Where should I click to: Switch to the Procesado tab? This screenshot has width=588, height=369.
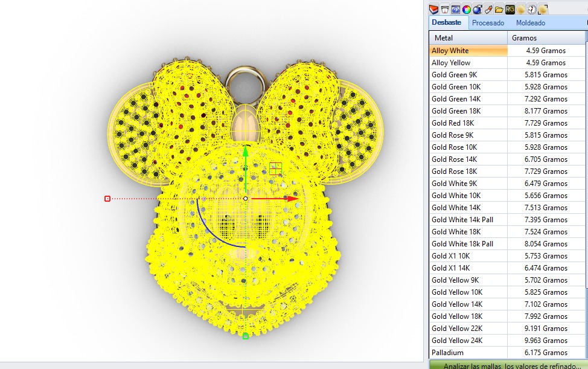[488, 23]
